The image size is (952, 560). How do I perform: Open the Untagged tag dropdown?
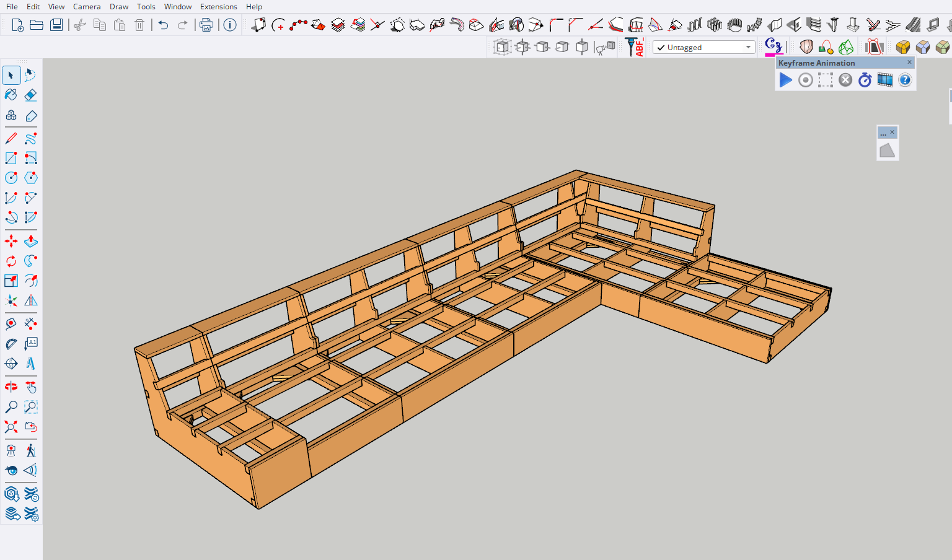pyautogui.click(x=704, y=48)
